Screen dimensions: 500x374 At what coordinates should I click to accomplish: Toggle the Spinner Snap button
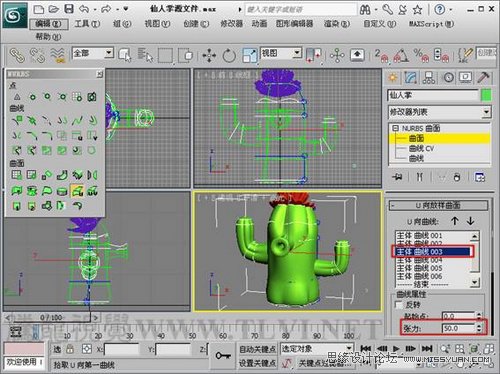tap(441, 55)
